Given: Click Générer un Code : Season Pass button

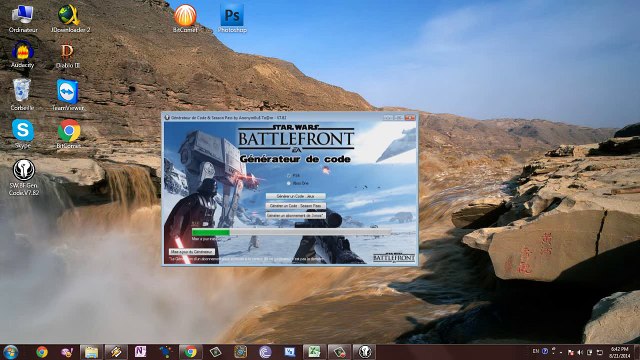Looking at the screenshot, I should [x=296, y=206].
